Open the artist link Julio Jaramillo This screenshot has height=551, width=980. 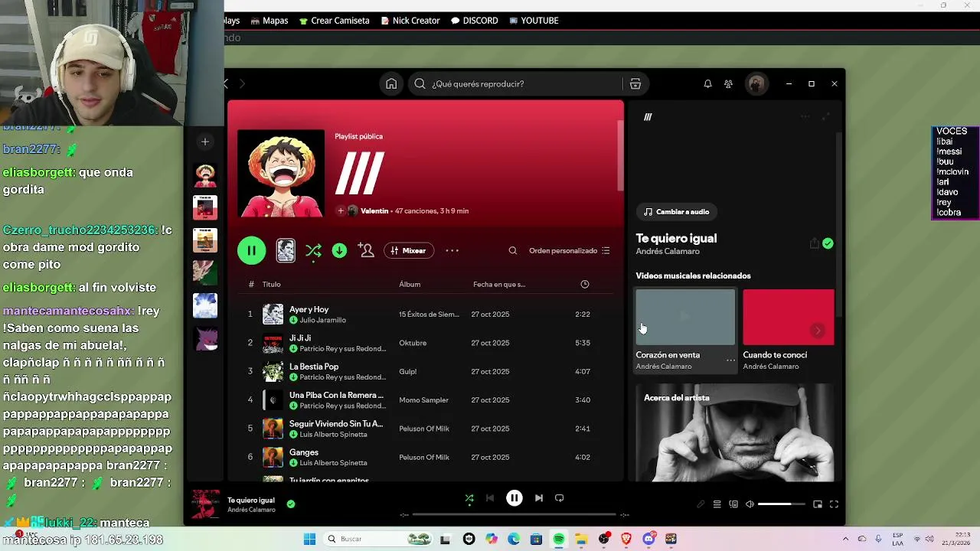(322, 320)
